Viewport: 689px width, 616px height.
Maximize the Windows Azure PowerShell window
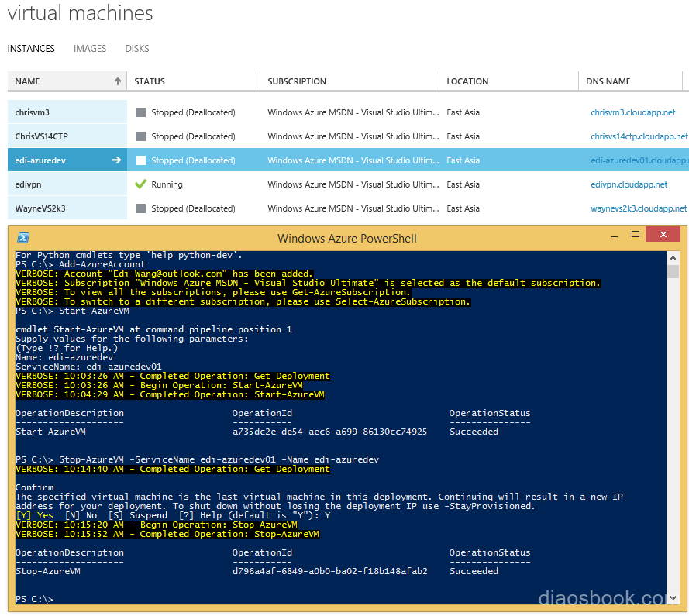coord(636,234)
